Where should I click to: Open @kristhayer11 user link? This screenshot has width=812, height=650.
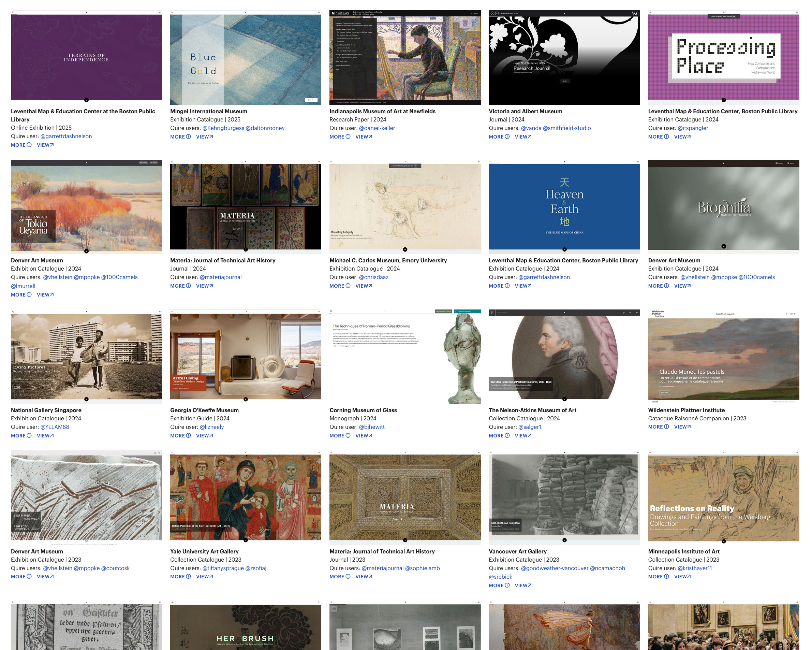pos(695,568)
